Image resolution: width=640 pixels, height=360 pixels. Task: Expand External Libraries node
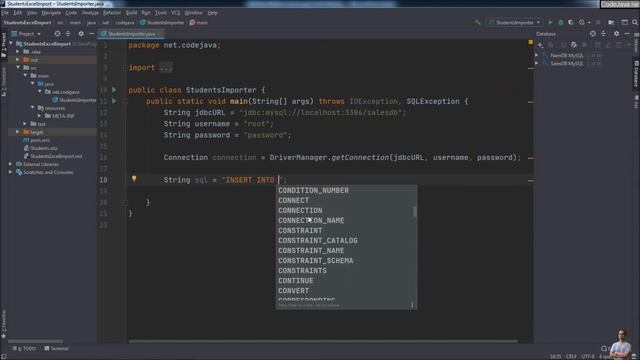(11, 164)
